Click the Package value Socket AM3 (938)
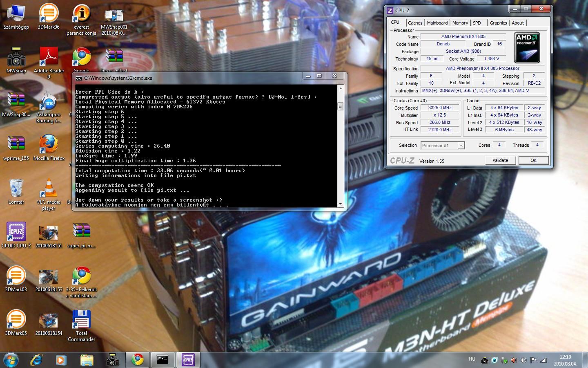 463,51
